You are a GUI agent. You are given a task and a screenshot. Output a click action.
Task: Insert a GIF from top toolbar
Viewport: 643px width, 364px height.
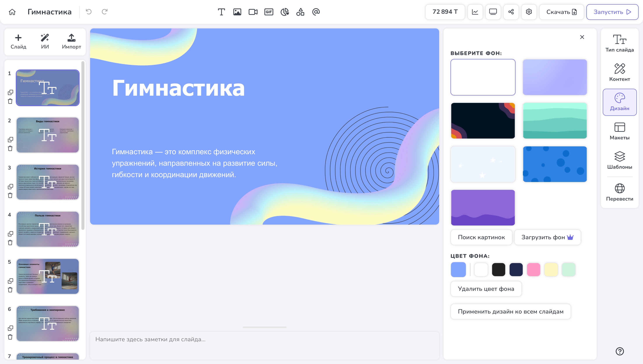pos(269,12)
